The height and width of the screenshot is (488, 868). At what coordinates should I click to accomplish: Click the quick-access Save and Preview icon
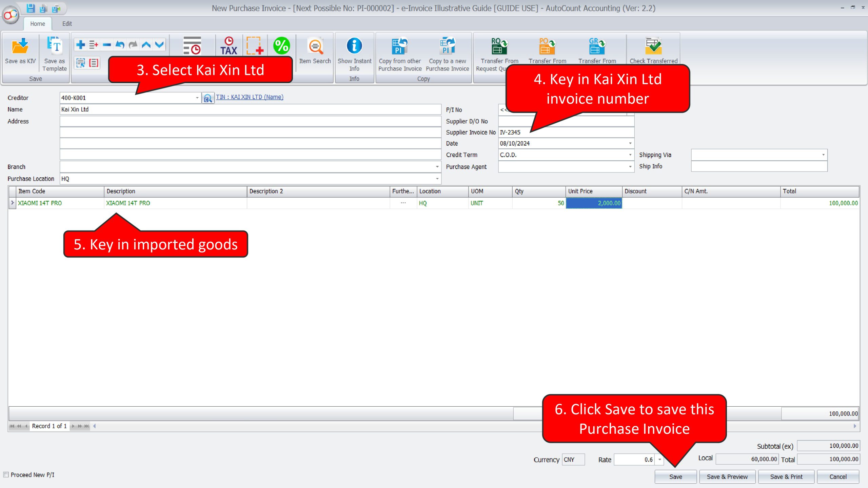tap(43, 8)
